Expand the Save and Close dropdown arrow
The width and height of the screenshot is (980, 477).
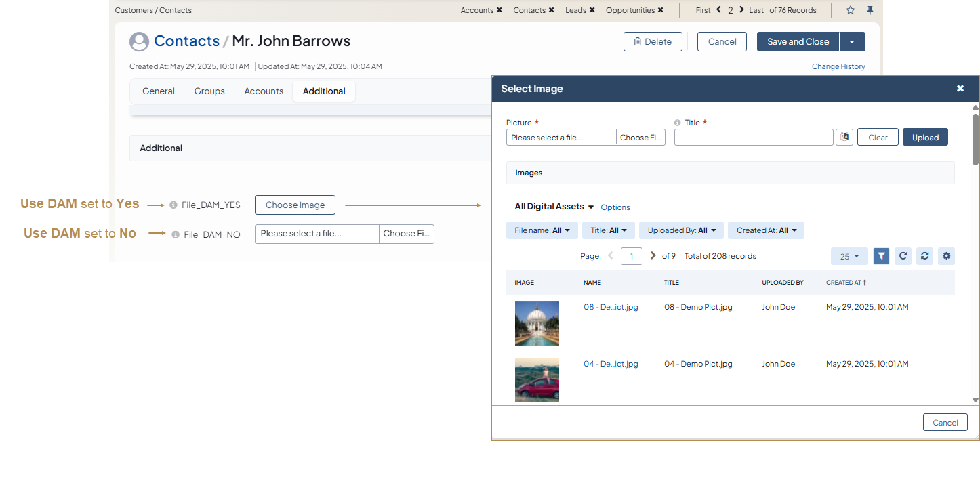pyautogui.click(x=852, y=42)
